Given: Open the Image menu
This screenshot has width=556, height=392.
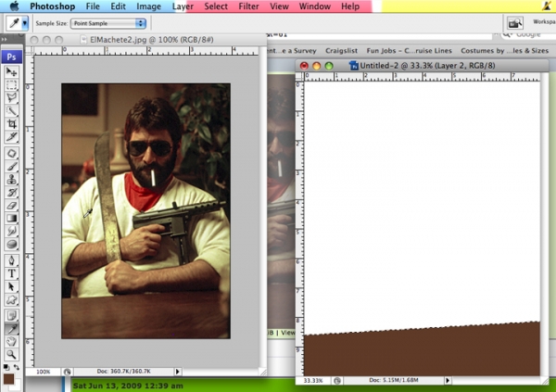Looking at the screenshot, I should point(148,6).
